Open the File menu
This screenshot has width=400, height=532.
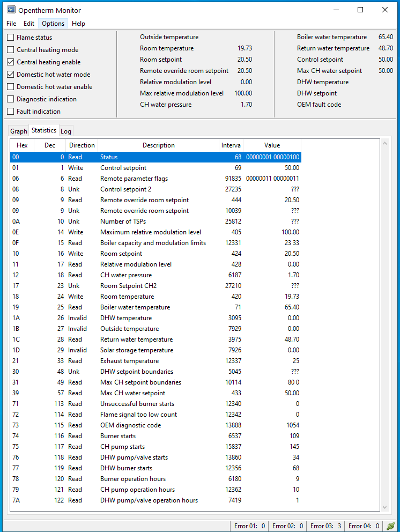(x=11, y=24)
